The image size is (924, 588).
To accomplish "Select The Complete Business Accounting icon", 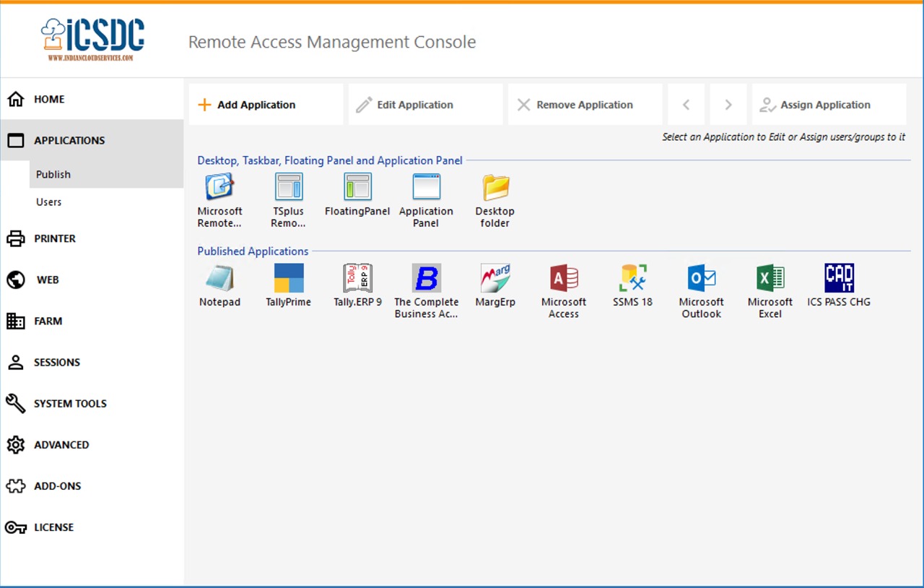I will click(x=427, y=278).
